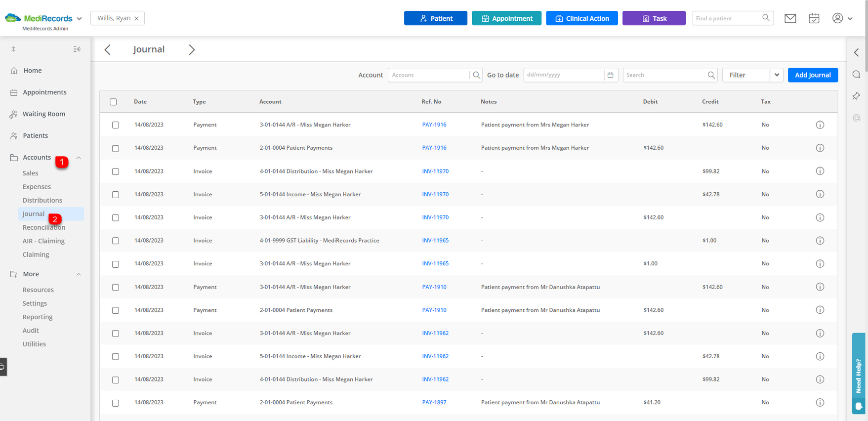This screenshot has width=868, height=421.
Task: Collapse the More section chevron
Action: [x=79, y=274]
